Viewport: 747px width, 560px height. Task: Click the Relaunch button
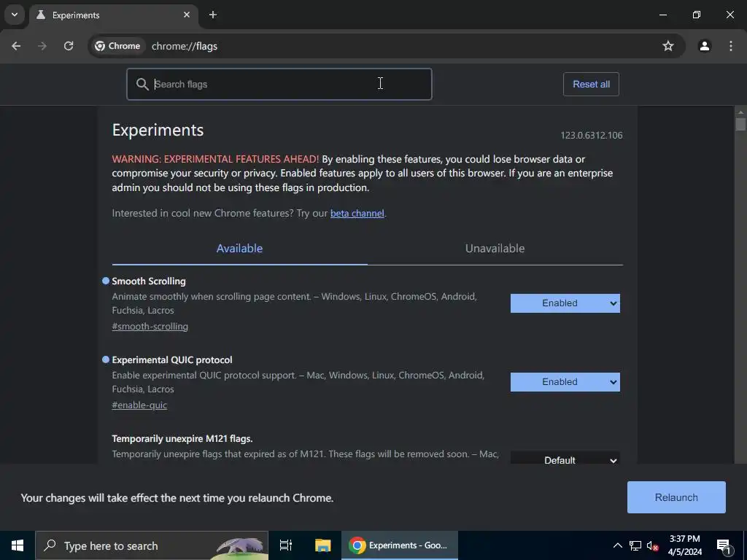pyautogui.click(x=676, y=497)
